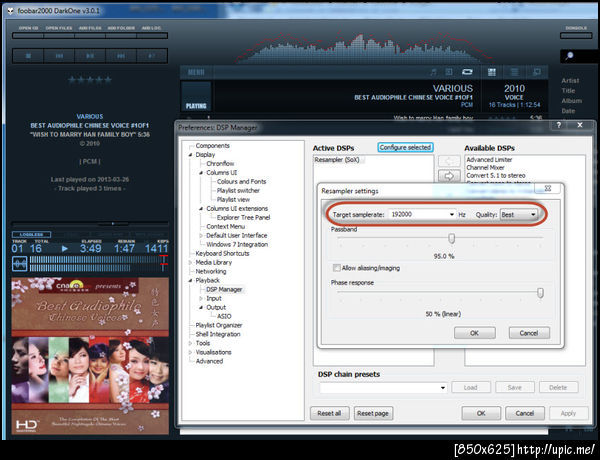Viewport: 600px width, 460px height.
Task: Open the Quality dropdown
Action: coord(518,215)
